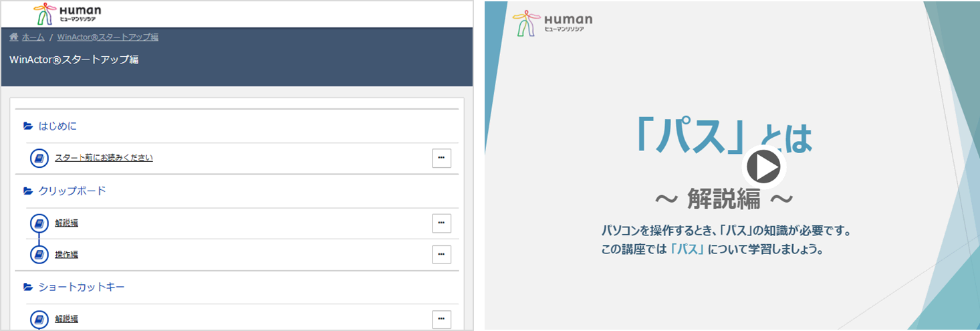Play the 「パス」とは video
The height and width of the screenshot is (331, 980).
(763, 167)
